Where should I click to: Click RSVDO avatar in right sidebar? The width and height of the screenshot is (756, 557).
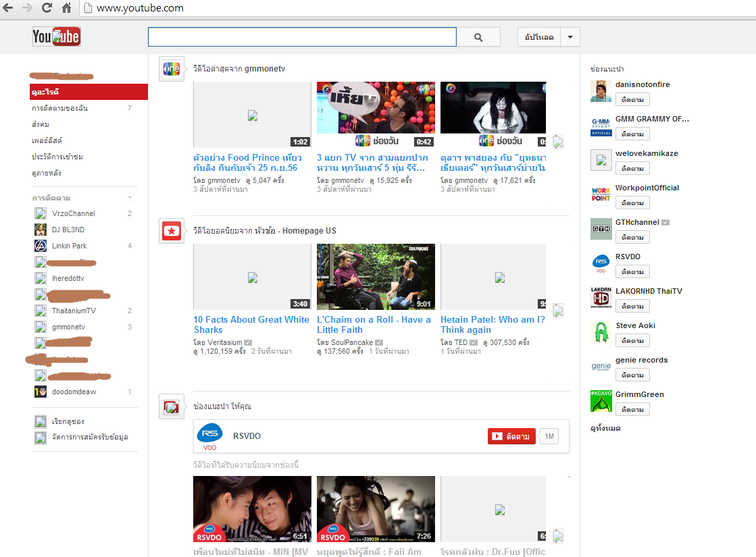[x=601, y=263]
